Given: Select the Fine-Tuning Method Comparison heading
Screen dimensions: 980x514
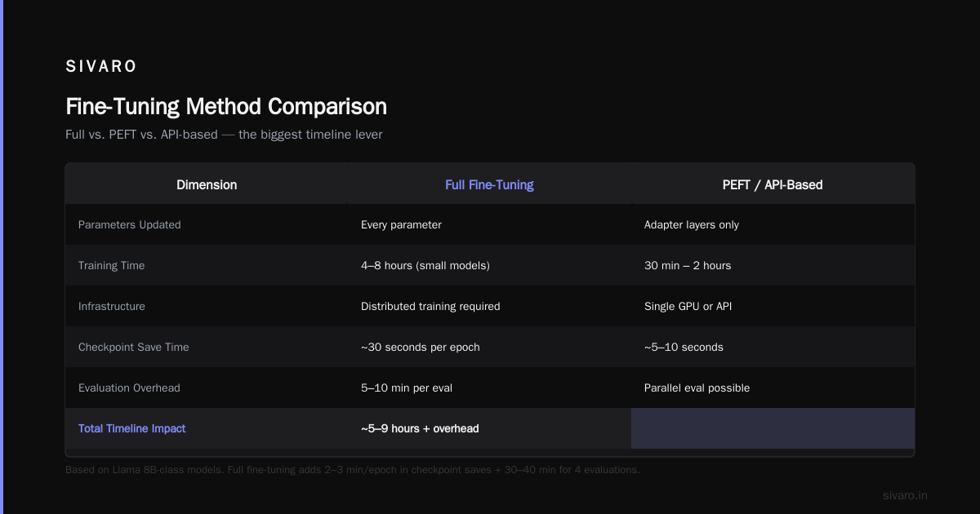Looking at the screenshot, I should tap(226, 107).
